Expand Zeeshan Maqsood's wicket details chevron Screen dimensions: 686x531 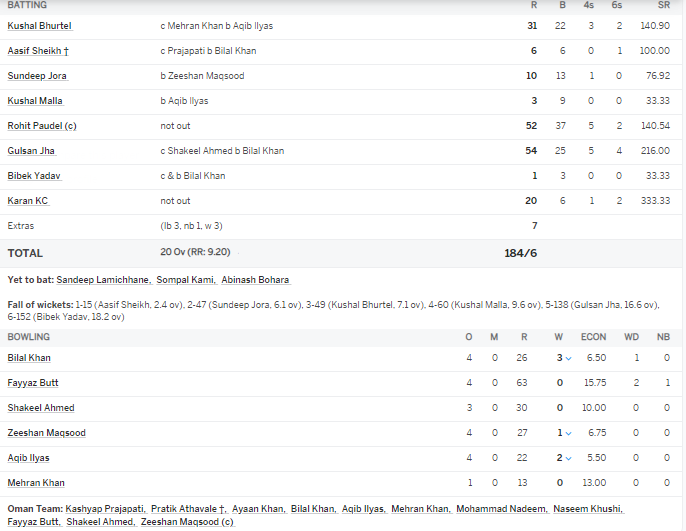coord(568,433)
